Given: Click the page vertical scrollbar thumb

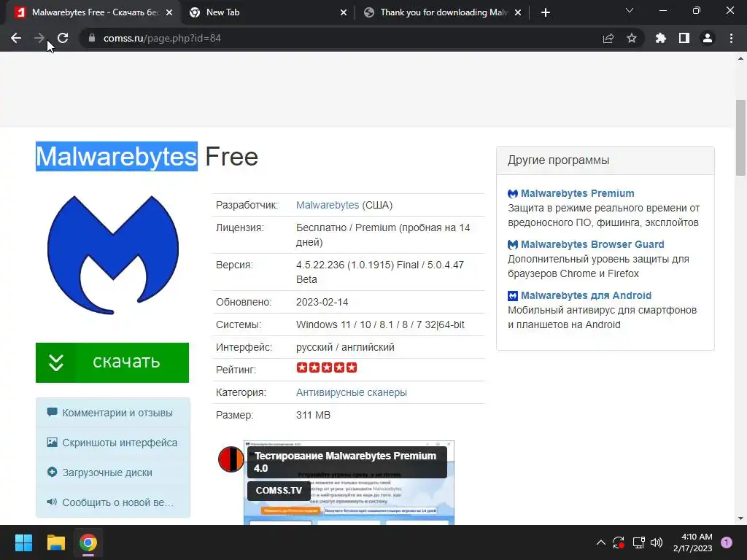Looking at the screenshot, I should pos(740,138).
